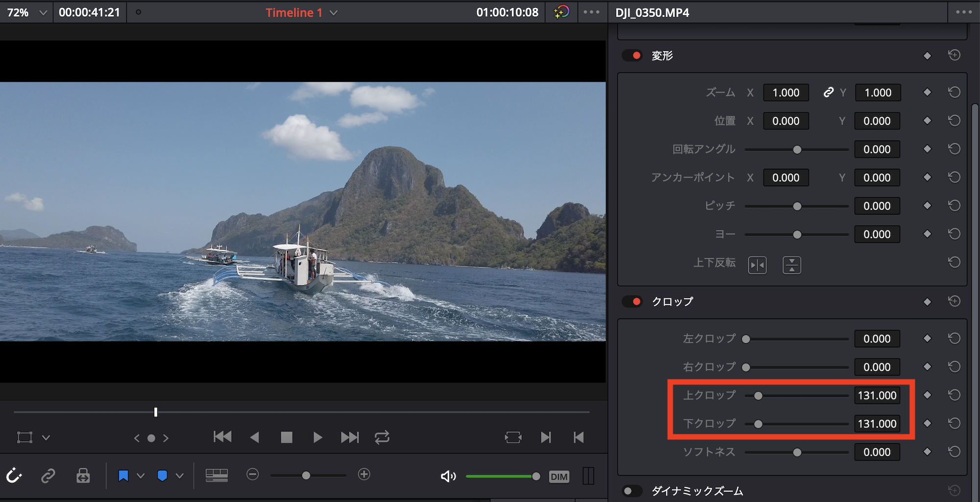
Task: Open the transform overlay mode dropdown arrow
Action: tap(46, 437)
